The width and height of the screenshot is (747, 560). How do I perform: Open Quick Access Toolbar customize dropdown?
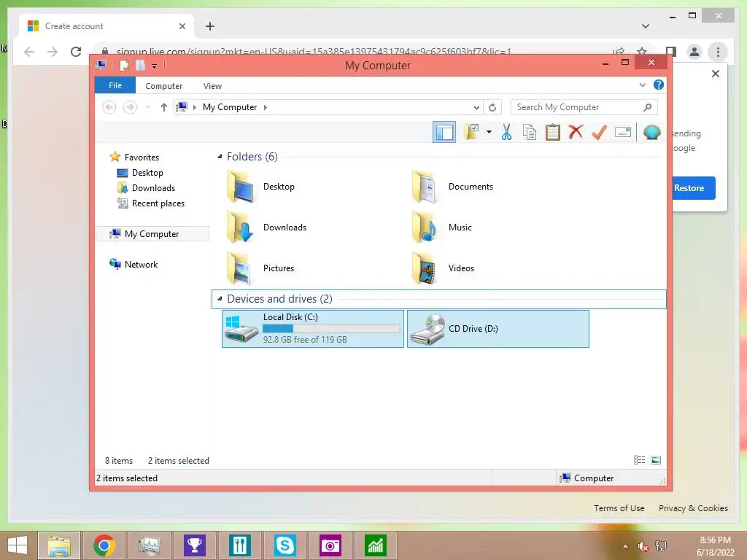(155, 66)
